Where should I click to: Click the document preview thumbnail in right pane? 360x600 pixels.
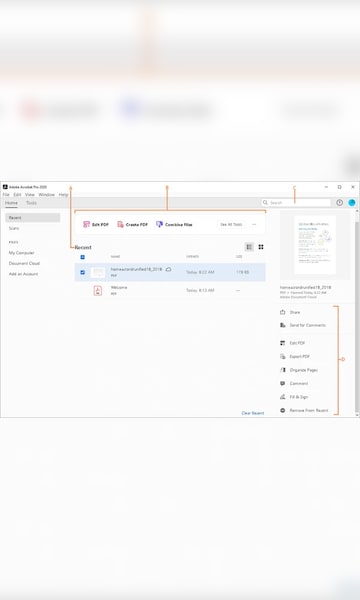click(x=315, y=245)
